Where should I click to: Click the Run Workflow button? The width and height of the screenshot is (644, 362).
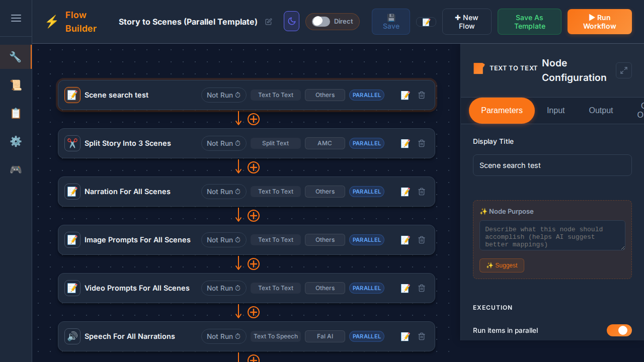click(x=599, y=22)
